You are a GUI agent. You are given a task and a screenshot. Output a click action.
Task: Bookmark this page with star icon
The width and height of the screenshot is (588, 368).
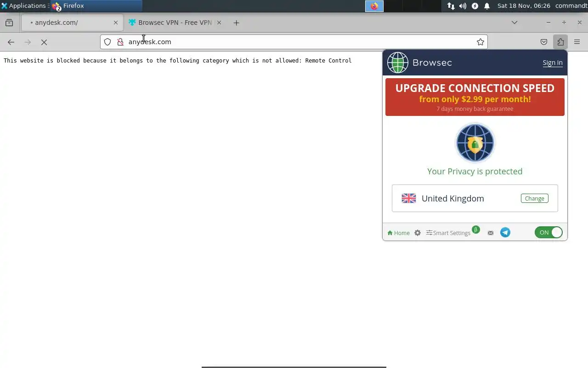coord(481,42)
